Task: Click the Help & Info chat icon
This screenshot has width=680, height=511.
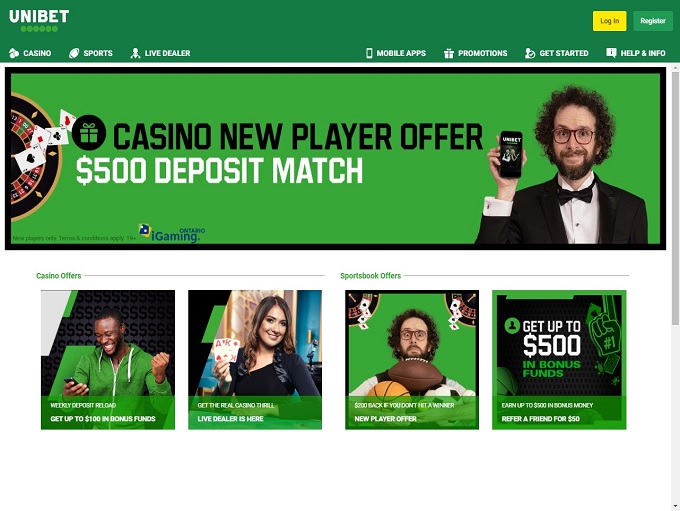Action: [611, 53]
